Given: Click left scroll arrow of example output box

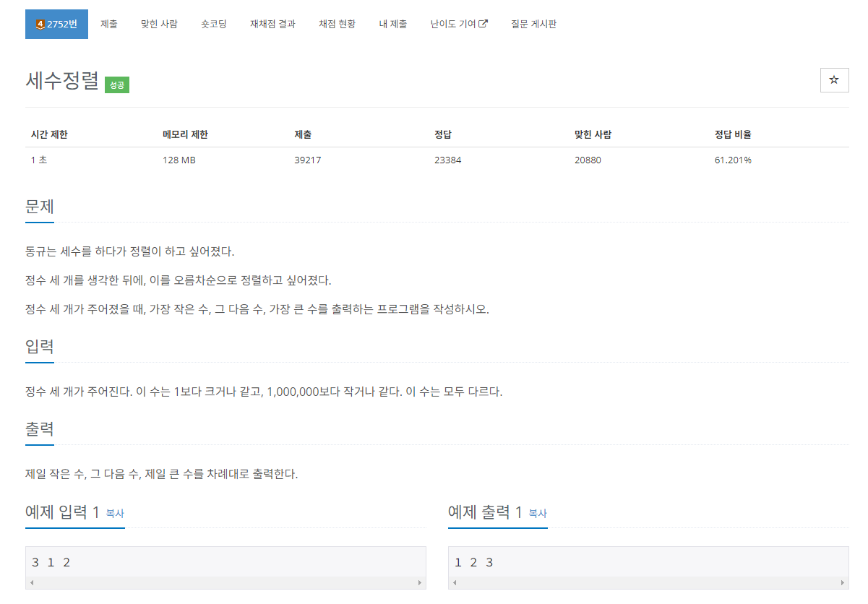Looking at the screenshot, I should pos(454,582).
